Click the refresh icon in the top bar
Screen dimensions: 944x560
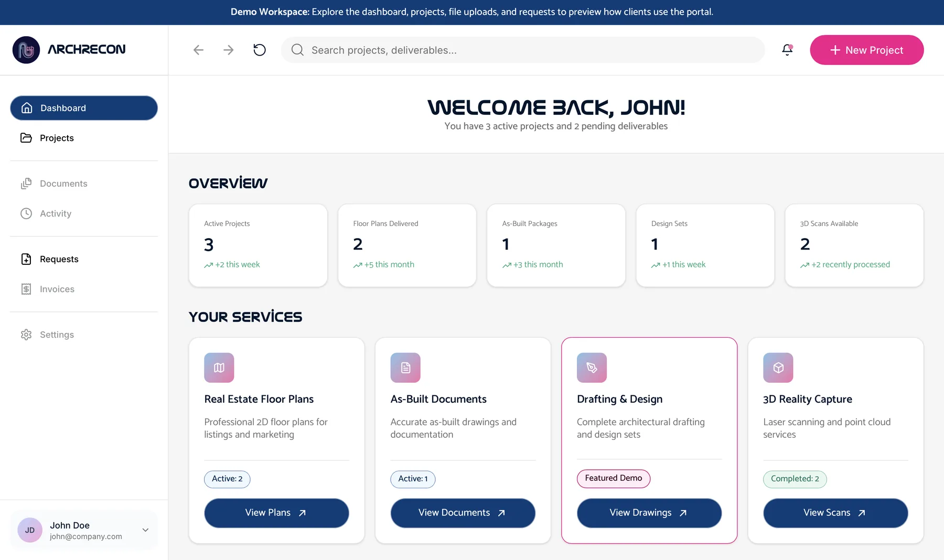click(x=260, y=50)
